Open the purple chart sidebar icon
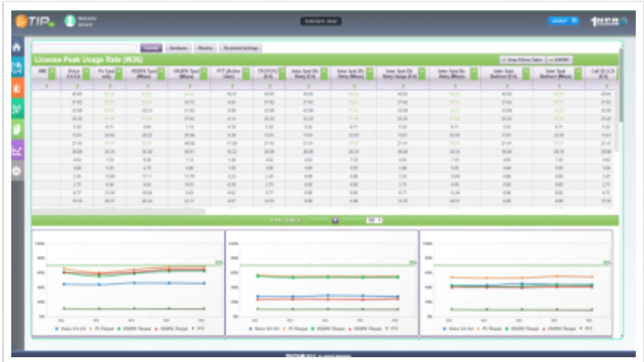Viewport: 644px width, 362px height. point(17,150)
